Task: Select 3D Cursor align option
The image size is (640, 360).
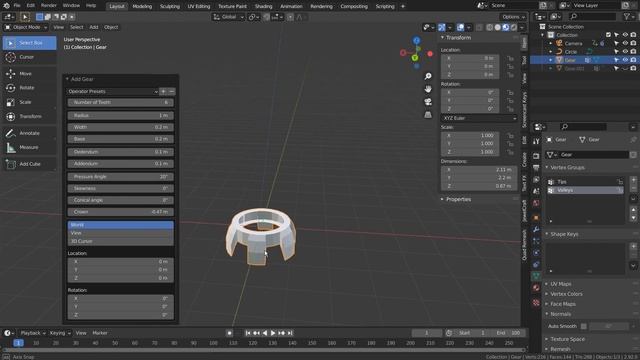Action: tap(120, 241)
